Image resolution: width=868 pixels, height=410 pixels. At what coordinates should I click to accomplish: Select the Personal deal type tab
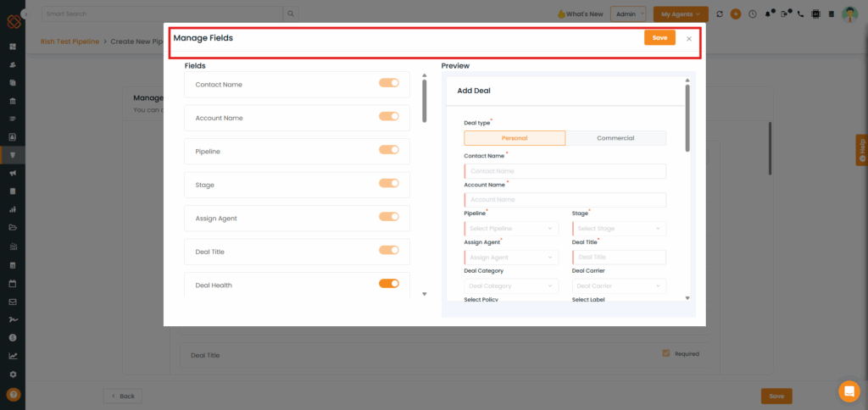click(x=515, y=138)
